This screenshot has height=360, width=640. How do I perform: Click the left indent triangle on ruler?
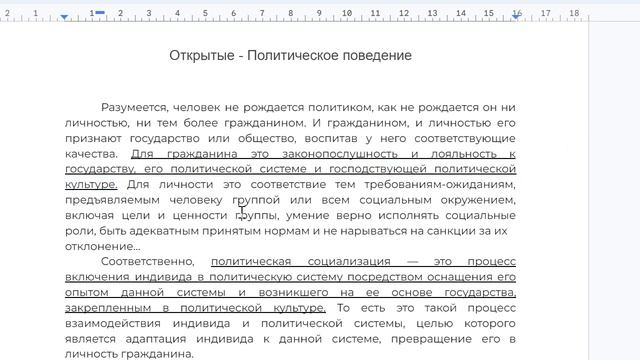click(64, 17)
